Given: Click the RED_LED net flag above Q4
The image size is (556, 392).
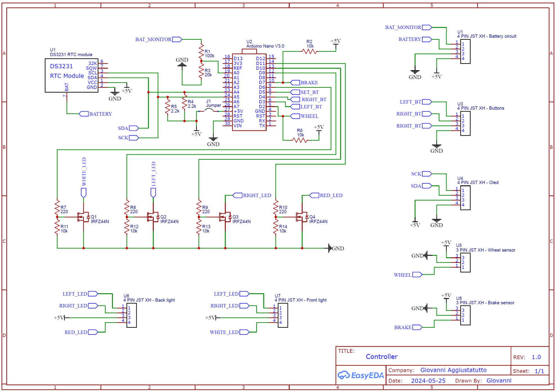Looking at the screenshot, I should 326,195.
